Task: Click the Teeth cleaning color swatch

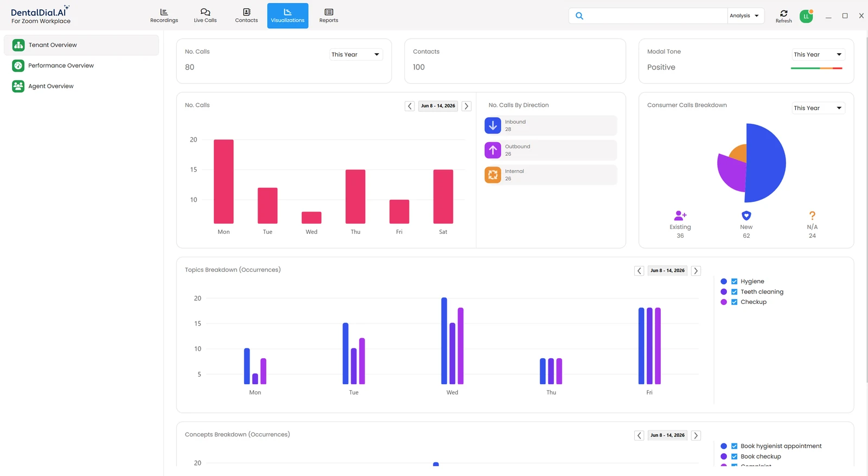Action: tap(724, 291)
